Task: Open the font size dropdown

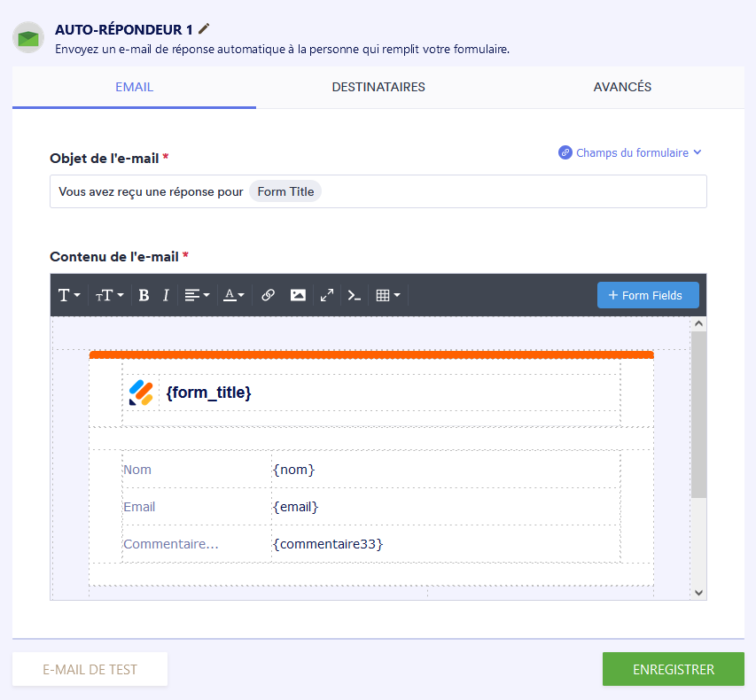Action: click(x=109, y=295)
